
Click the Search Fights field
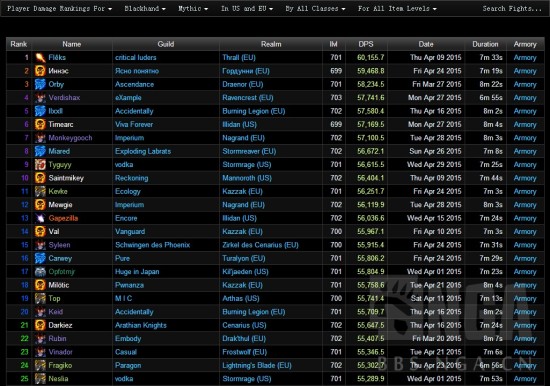[512, 8]
